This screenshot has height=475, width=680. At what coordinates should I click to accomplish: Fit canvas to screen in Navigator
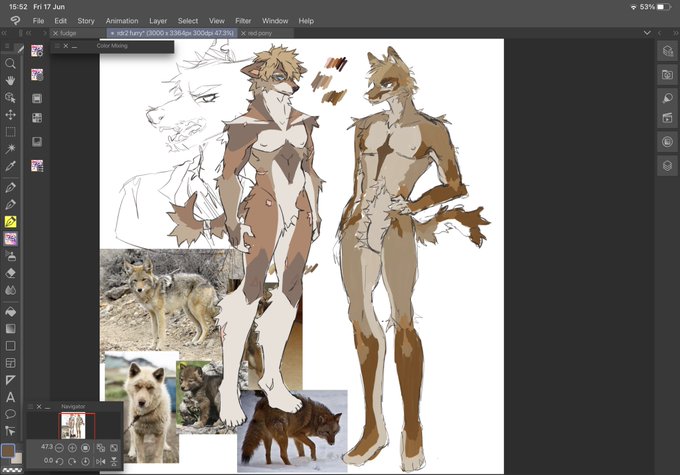(114, 448)
